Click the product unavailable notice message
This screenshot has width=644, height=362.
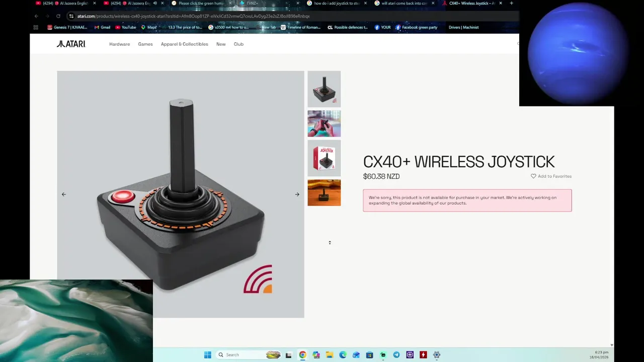coord(467,200)
